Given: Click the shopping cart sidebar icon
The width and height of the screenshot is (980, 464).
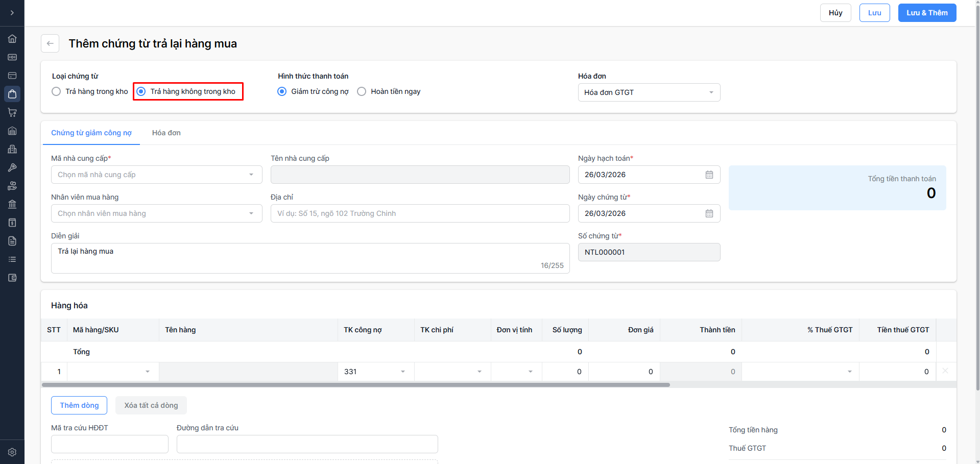Looking at the screenshot, I should 12,112.
